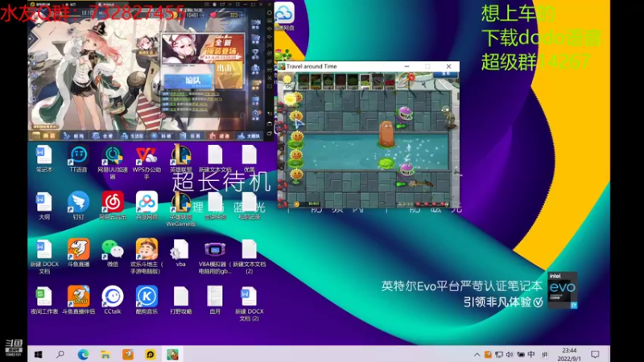
Task: Select the 钉钉 DingTalk desktop icon
Action: tap(78, 205)
